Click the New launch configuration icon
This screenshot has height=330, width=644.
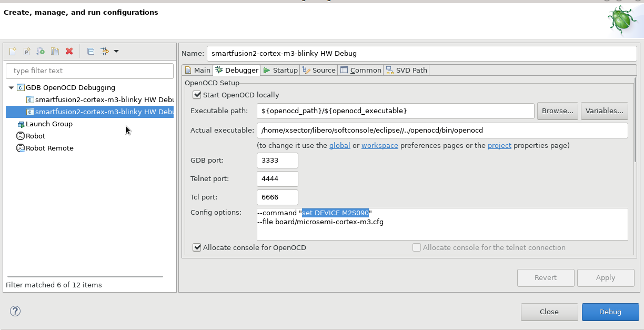coord(13,51)
